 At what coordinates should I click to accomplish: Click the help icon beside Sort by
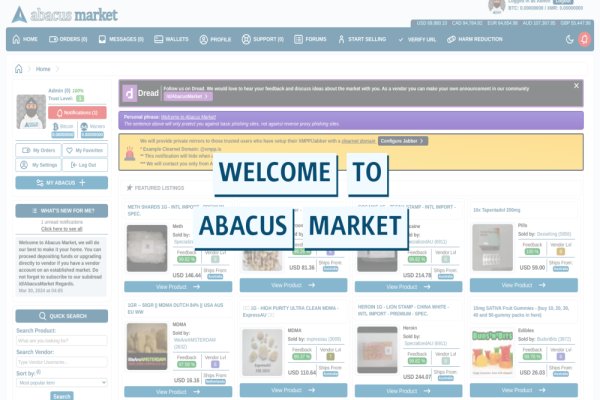(39, 372)
